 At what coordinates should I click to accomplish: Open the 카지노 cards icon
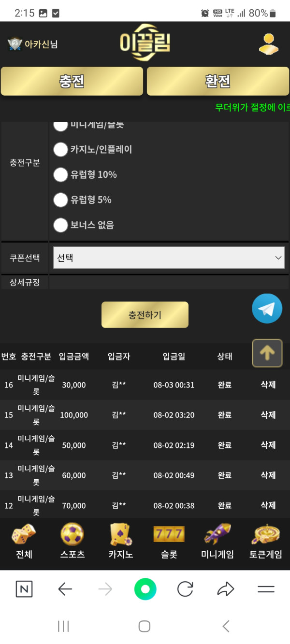click(121, 534)
